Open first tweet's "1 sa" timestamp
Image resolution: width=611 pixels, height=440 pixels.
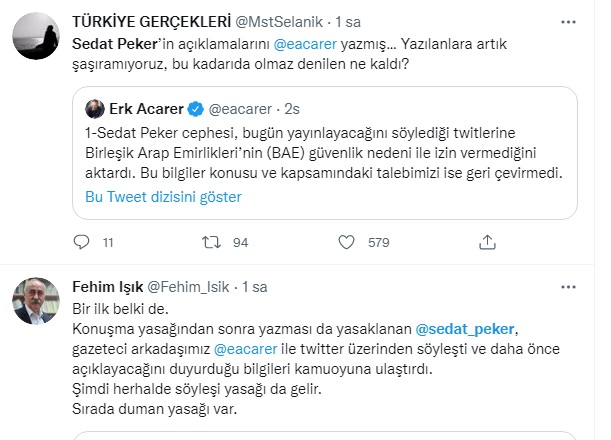[x=346, y=20]
